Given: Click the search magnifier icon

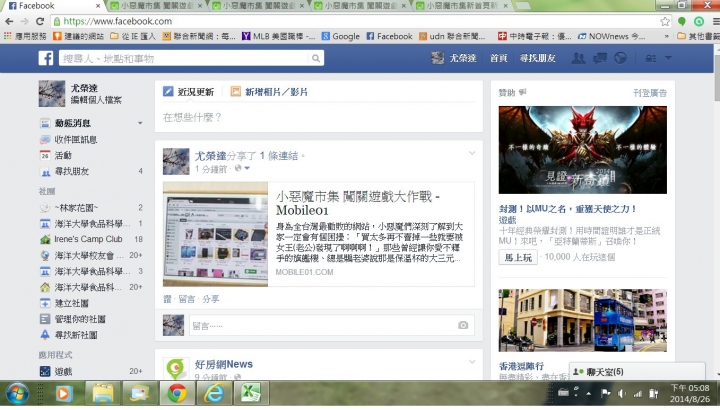Looking at the screenshot, I should 316,58.
